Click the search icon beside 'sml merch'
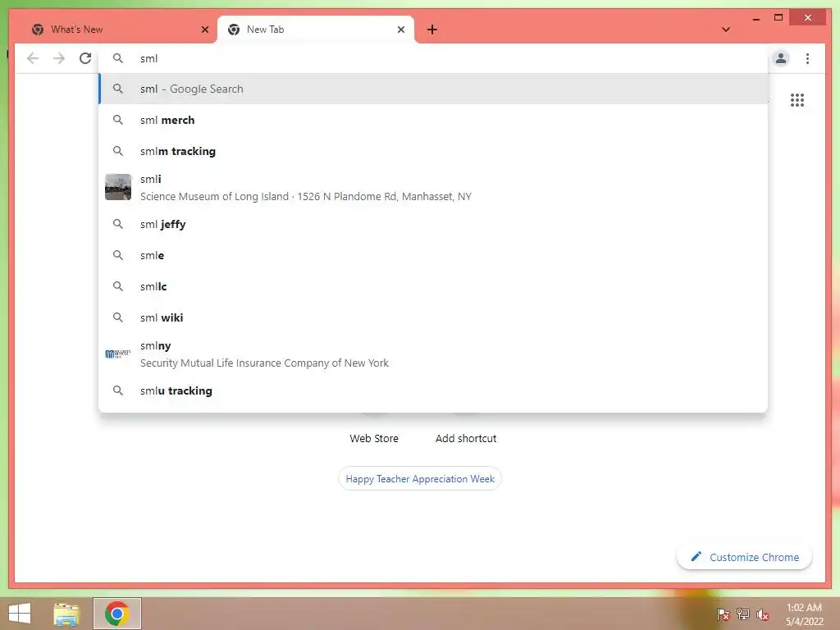The width and height of the screenshot is (840, 630). [118, 120]
